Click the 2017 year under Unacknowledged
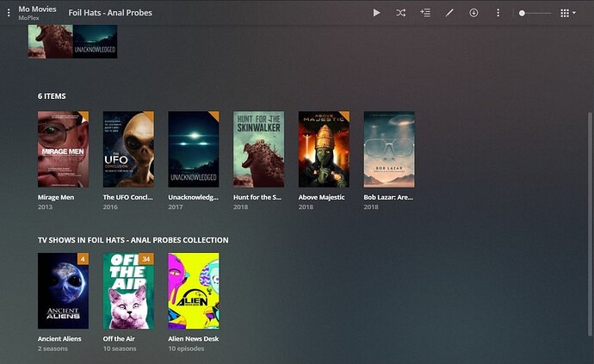Viewport: 594px width, 364px height. 176,207
